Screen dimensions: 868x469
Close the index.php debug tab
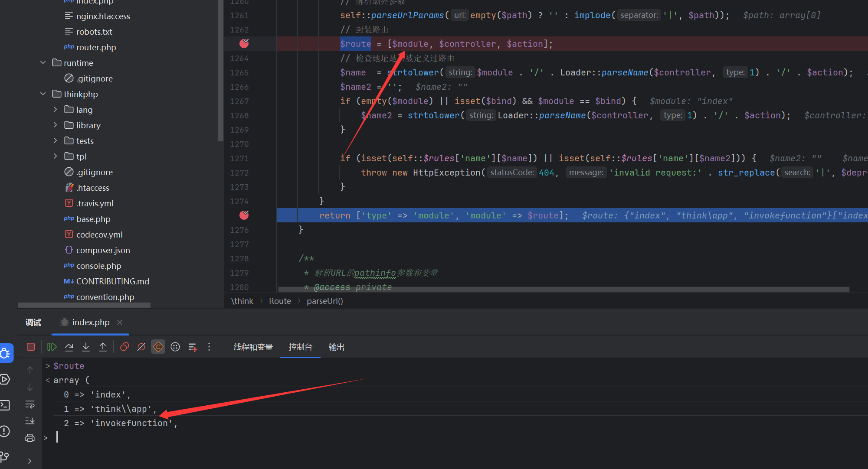(120, 322)
